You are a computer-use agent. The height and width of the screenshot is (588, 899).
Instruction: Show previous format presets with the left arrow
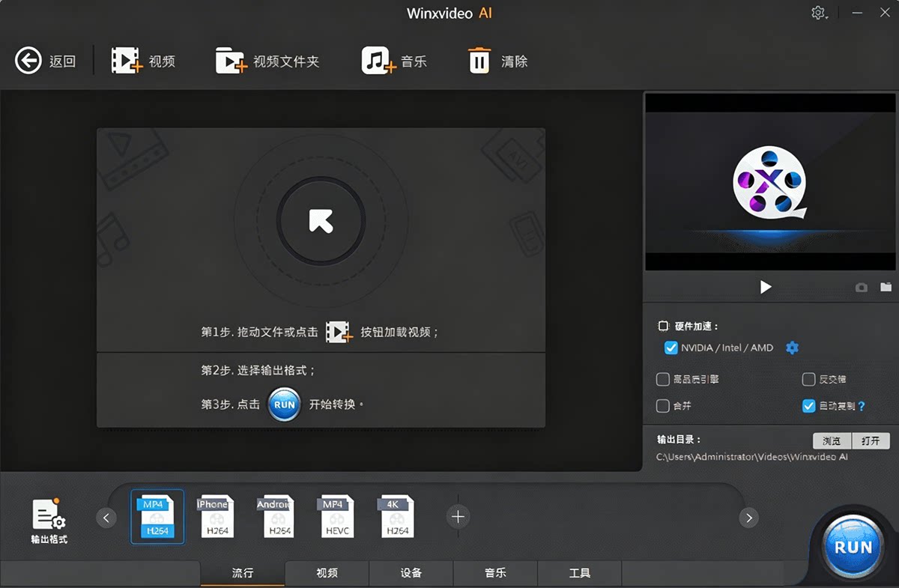point(106,518)
